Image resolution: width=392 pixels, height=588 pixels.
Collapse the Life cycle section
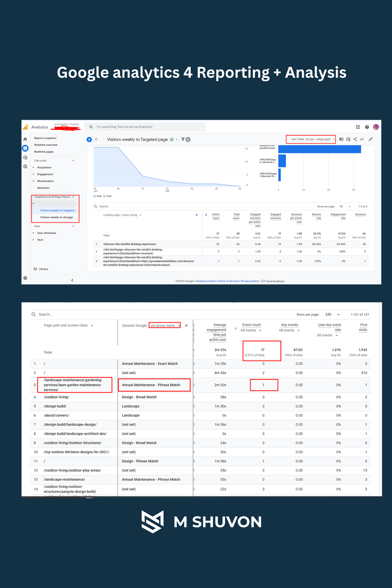coord(73,161)
